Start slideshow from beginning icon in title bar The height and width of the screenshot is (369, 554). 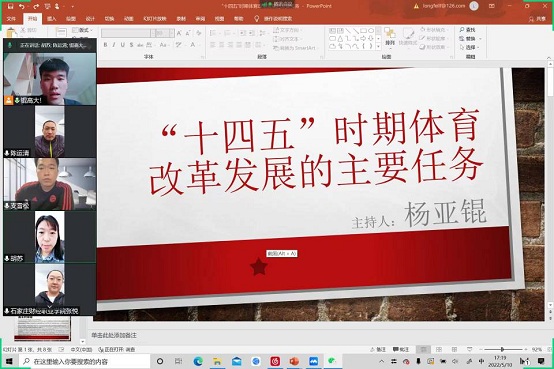(47, 6)
